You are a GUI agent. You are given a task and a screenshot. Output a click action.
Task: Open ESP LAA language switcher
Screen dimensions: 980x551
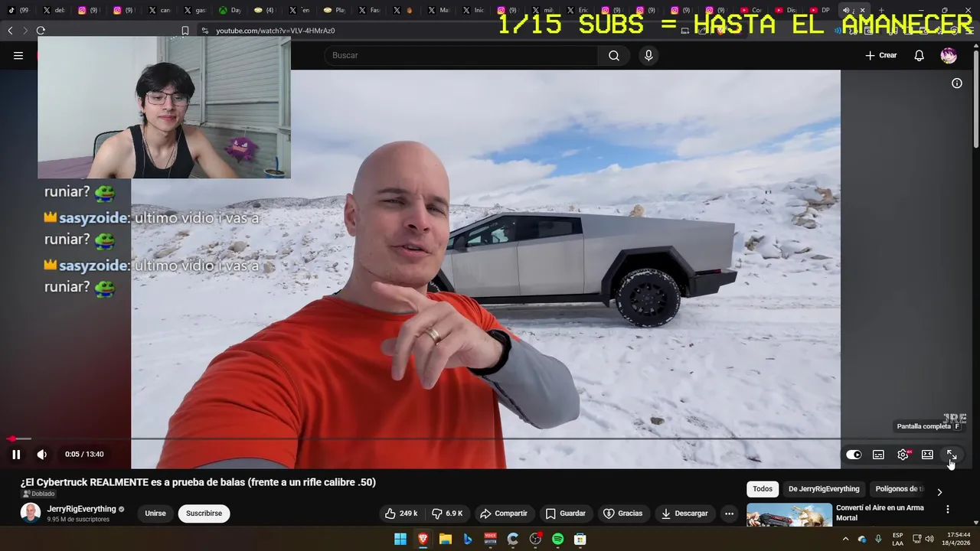(897, 540)
